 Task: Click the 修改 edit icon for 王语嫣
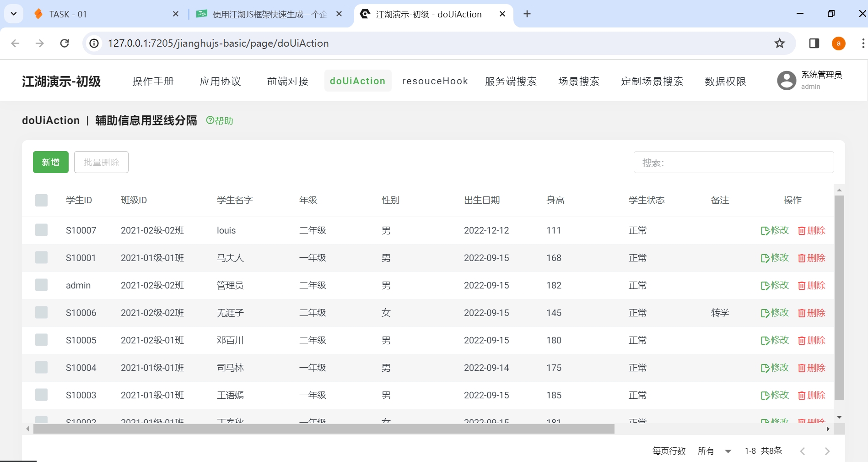(x=765, y=395)
